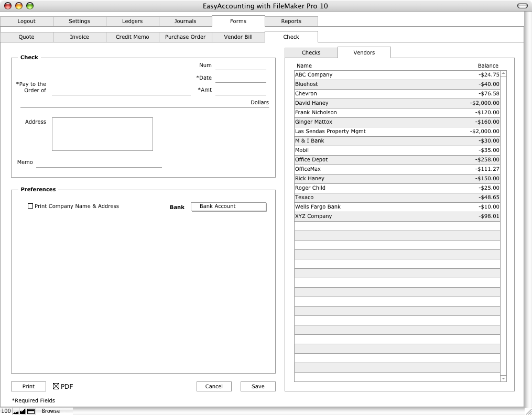This screenshot has width=532, height=415.
Task: Click Las Sendas Property Mgmt vendor
Action: coord(397,132)
